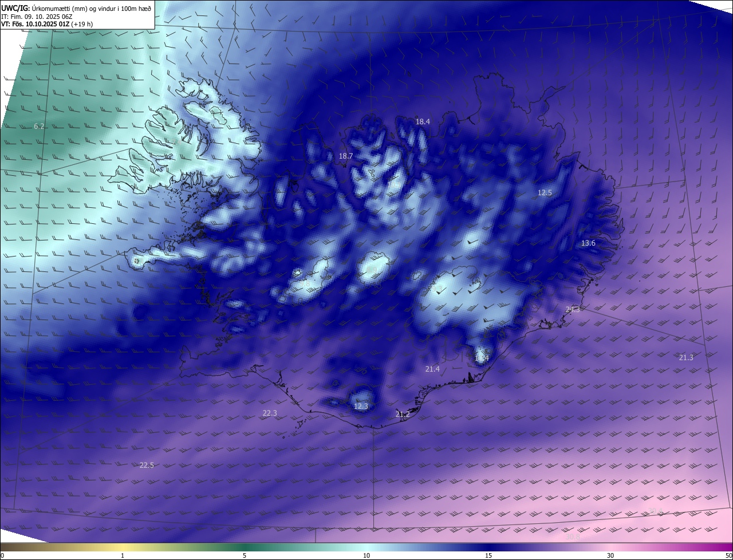
Task: Click the valid time line 'VT: Fös. 10.10.2025 01Z'
Action: tap(36, 24)
